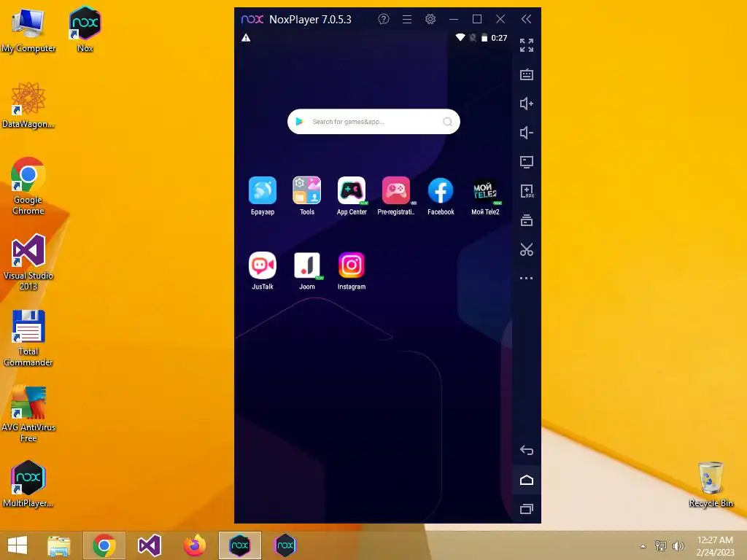Select Google Chrome desktop shortcut
The image size is (747, 560).
click(28, 186)
